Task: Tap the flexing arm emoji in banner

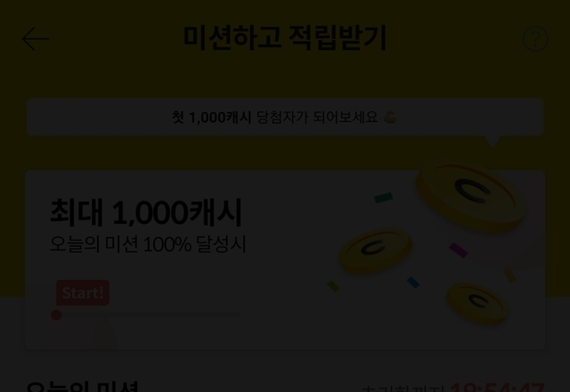Action: click(390, 117)
